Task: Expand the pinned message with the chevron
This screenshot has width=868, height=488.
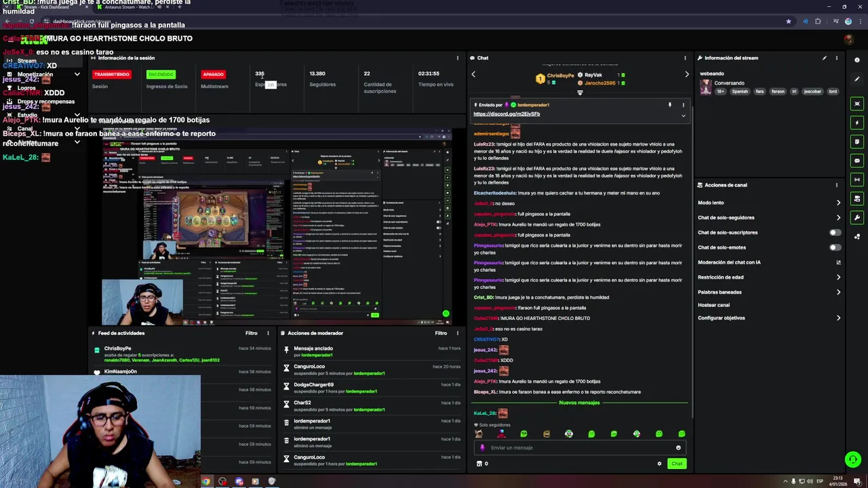Action: click(x=683, y=116)
